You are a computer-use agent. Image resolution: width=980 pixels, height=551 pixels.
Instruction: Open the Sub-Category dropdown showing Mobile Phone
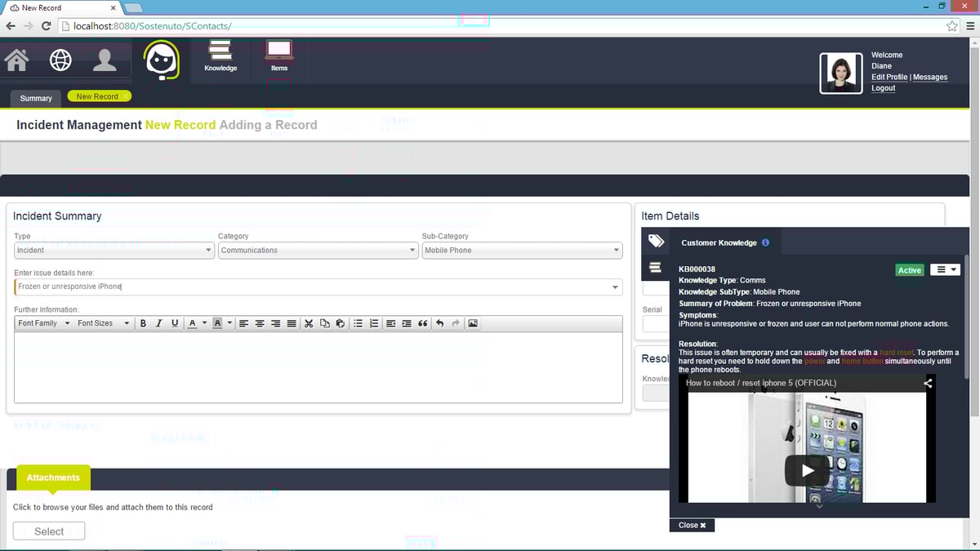click(522, 251)
